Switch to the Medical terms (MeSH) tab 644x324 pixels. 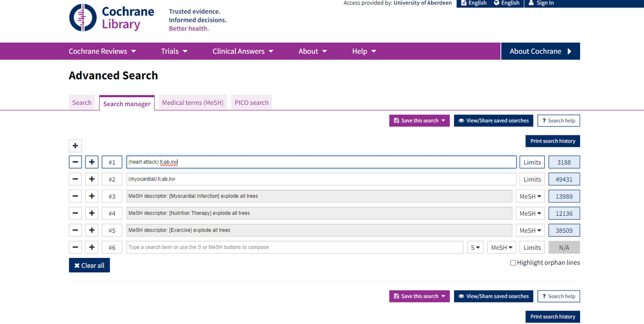click(x=193, y=103)
